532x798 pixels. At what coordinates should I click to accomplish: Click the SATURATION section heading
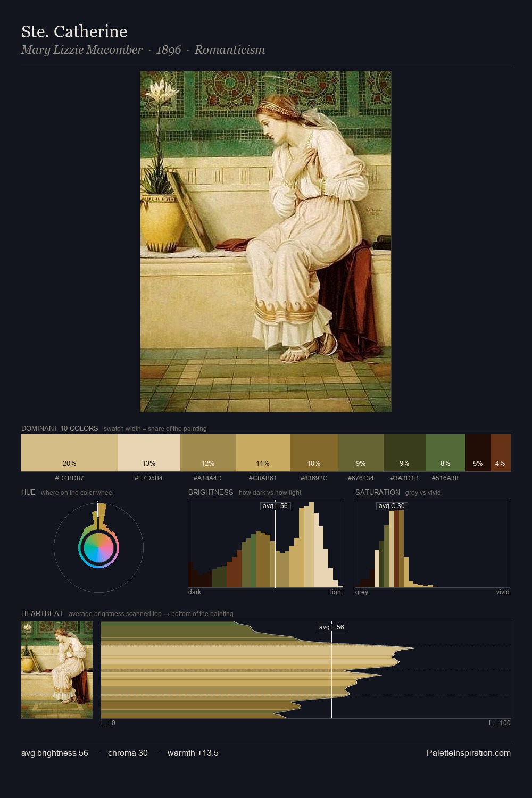[x=378, y=492]
